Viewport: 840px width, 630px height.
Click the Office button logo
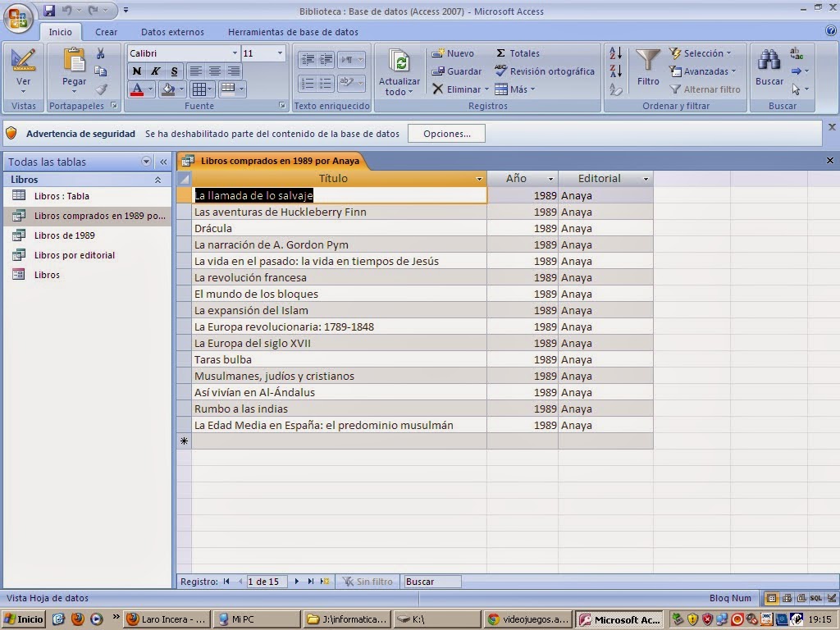coord(18,18)
